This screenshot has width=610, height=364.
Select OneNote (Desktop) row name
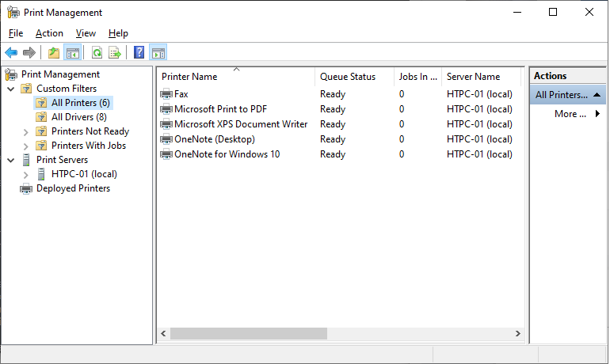pyautogui.click(x=215, y=139)
